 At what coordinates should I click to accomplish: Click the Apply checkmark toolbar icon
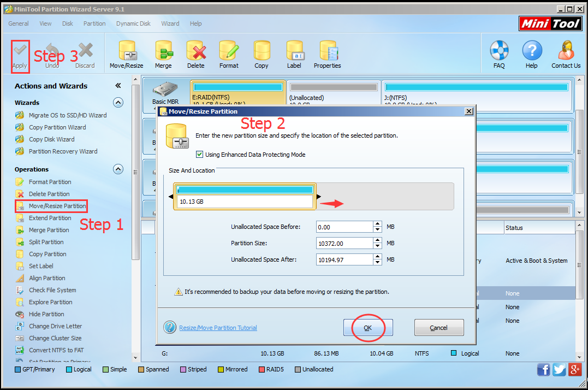(20, 50)
